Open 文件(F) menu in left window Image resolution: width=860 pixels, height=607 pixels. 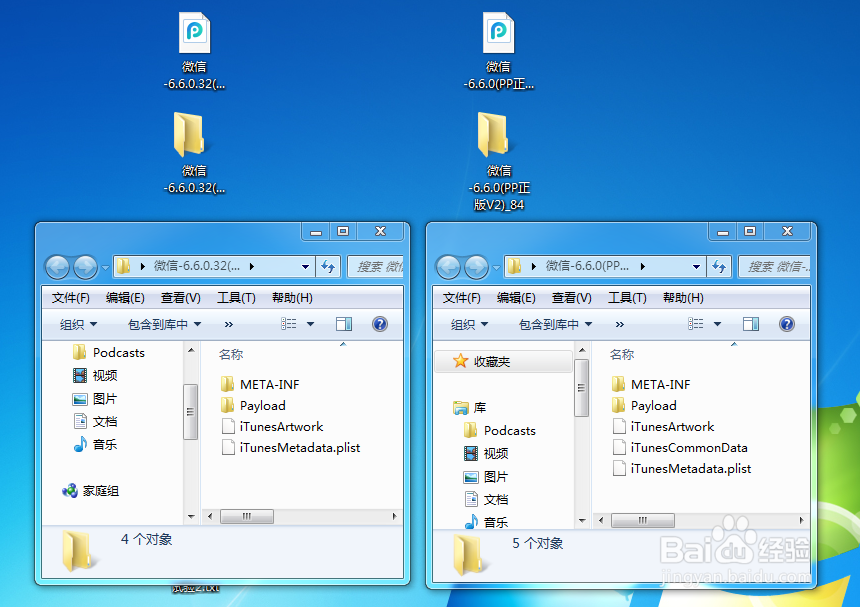click(71, 298)
